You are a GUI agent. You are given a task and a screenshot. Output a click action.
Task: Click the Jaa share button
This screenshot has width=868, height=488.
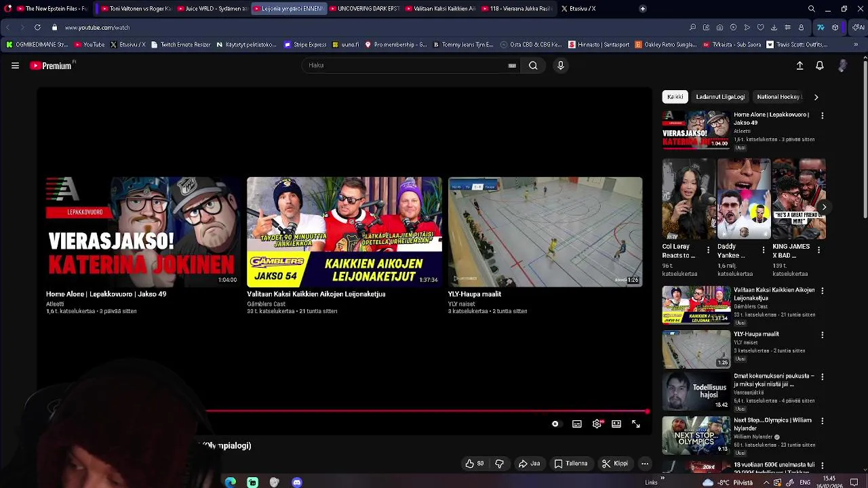click(529, 464)
